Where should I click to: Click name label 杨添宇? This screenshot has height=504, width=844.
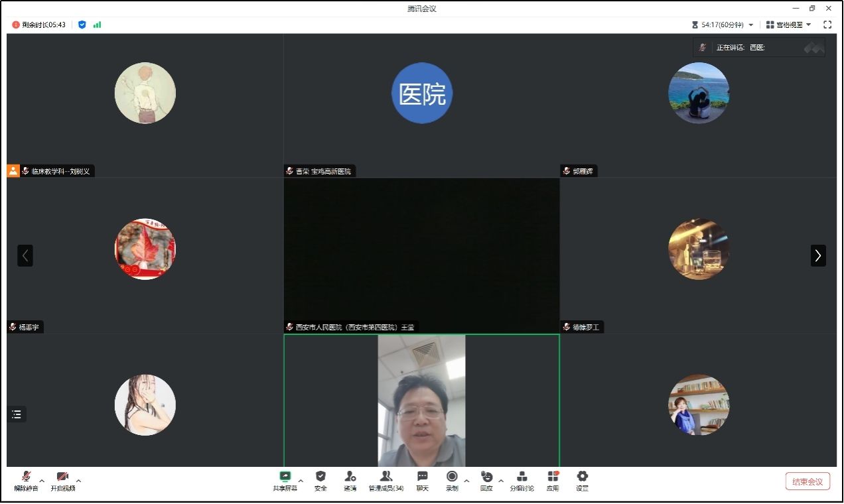[29, 328]
